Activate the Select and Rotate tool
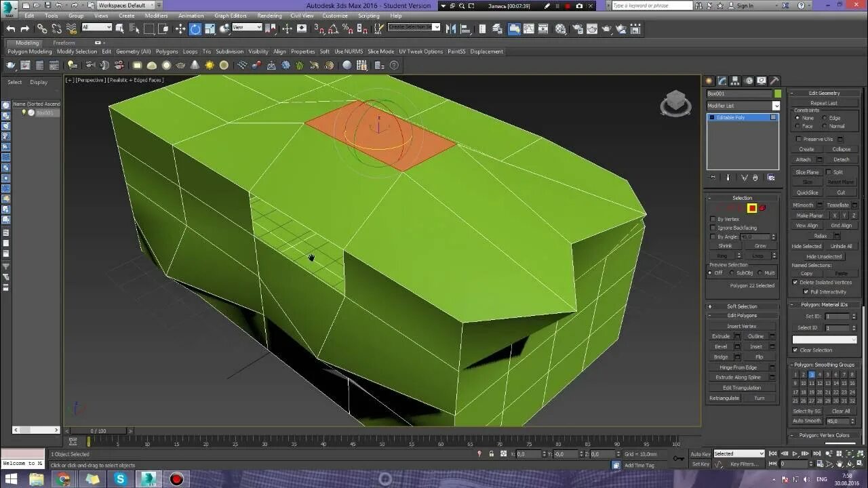868x488 pixels. (x=195, y=28)
